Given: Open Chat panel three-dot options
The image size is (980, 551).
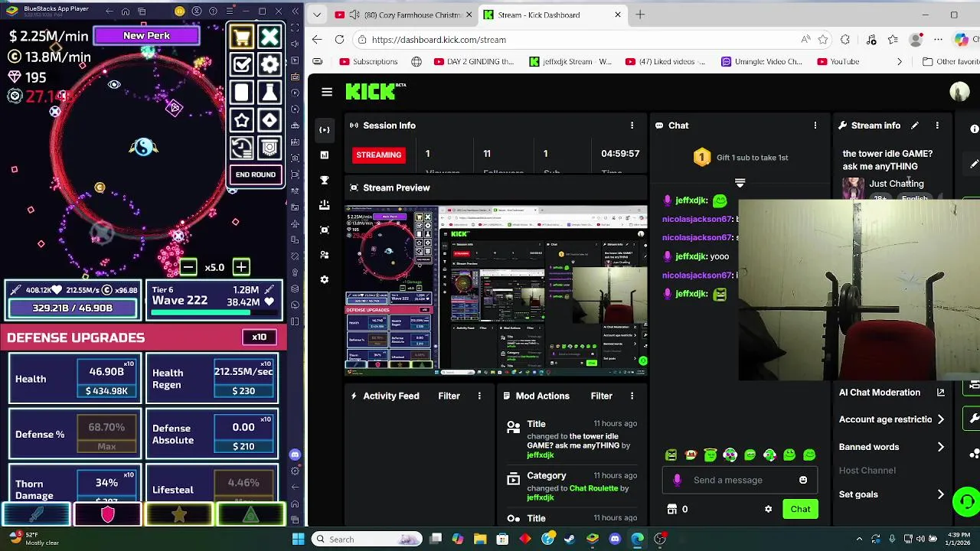Looking at the screenshot, I should [815, 126].
